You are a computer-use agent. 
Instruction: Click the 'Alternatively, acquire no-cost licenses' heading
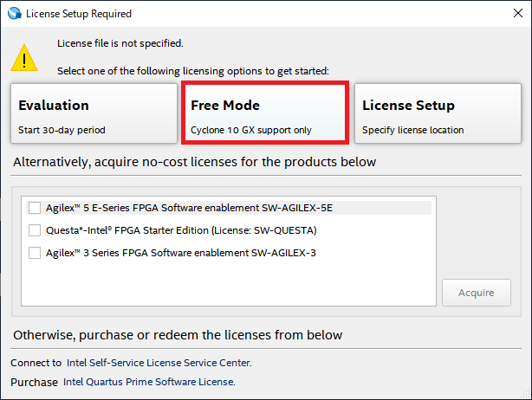(x=194, y=162)
